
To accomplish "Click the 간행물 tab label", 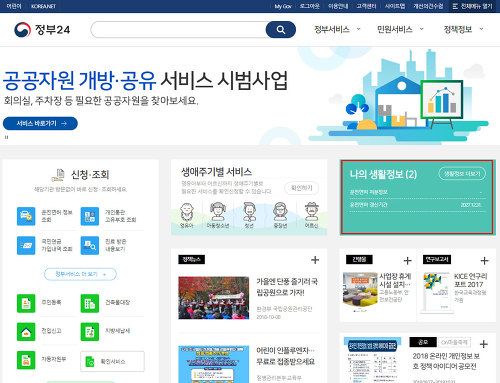I will click(359, 259).
